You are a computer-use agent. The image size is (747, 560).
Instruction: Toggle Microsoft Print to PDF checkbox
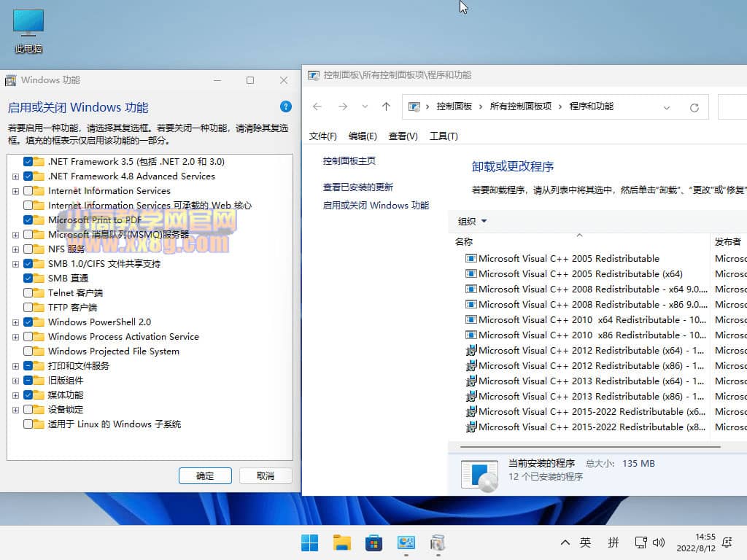tap(29, 219)
